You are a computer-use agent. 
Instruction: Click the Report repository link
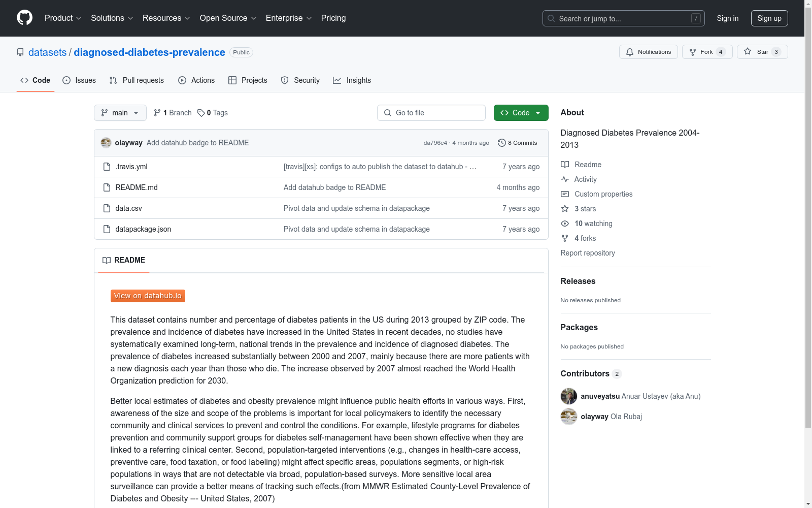588,253
